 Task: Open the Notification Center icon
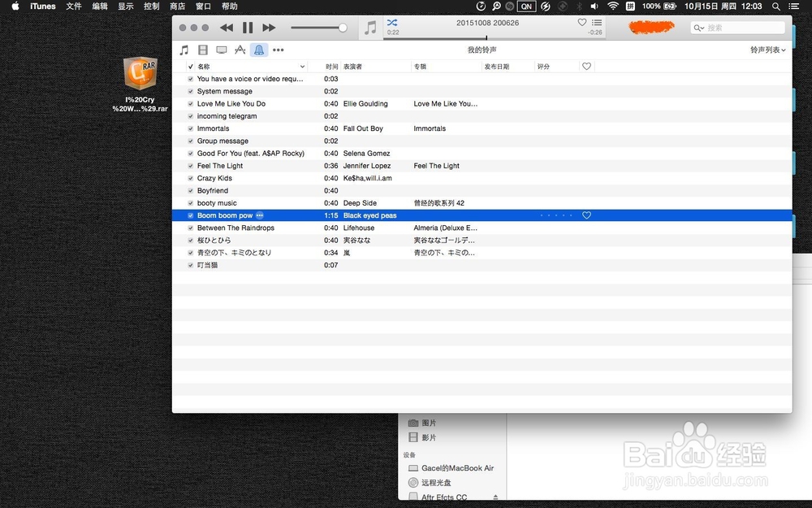794,7
